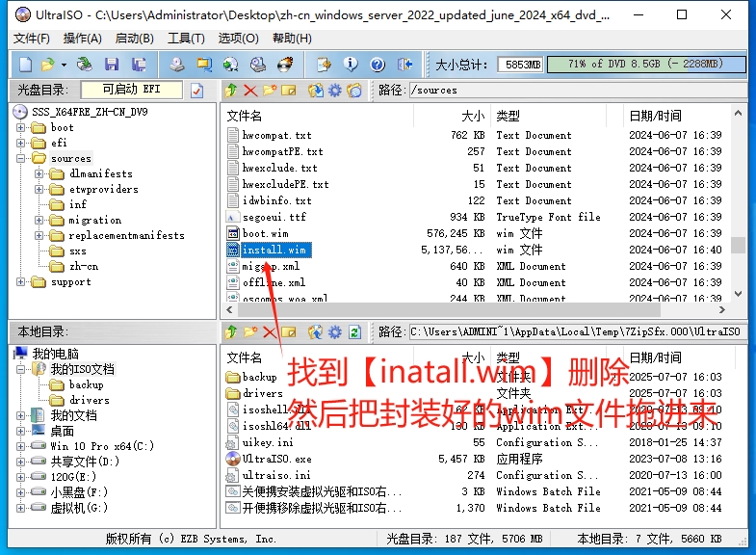Screen dimensions: 756x555
Task: Expand the boot folder in tree
Action: [x=21, y=127]
